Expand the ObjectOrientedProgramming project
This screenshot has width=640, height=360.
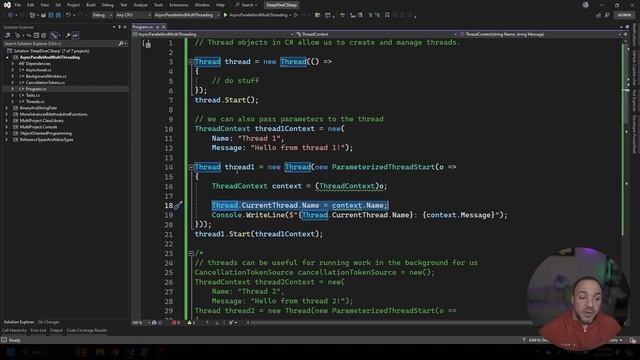[7, 133]
